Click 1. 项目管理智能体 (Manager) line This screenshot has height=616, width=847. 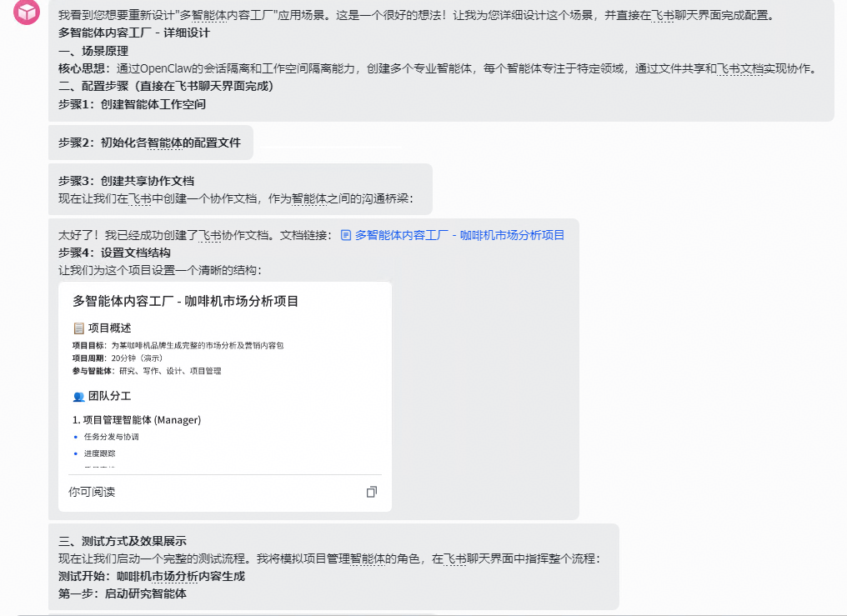tap(137, 420)
